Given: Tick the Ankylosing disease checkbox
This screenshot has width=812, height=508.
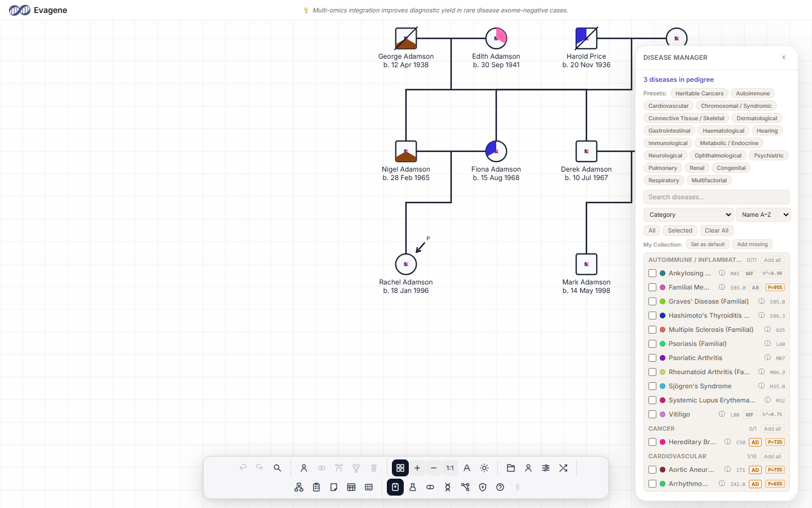Looking at the screenshot, I should click(x=652, y=273).
